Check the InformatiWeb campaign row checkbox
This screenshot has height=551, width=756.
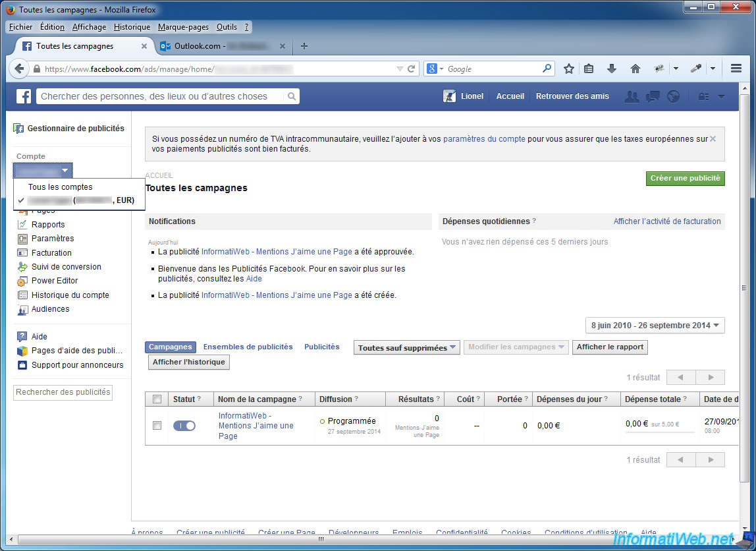coord(157,426)
